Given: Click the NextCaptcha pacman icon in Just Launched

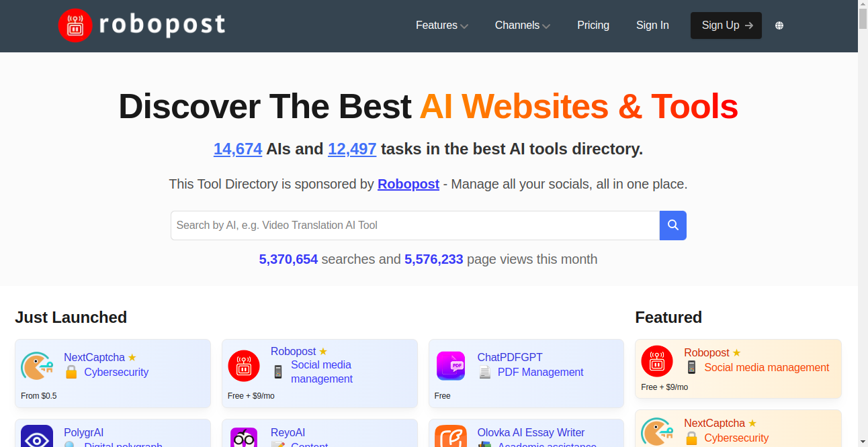Looking at the screenshot, I should [37, 366].
